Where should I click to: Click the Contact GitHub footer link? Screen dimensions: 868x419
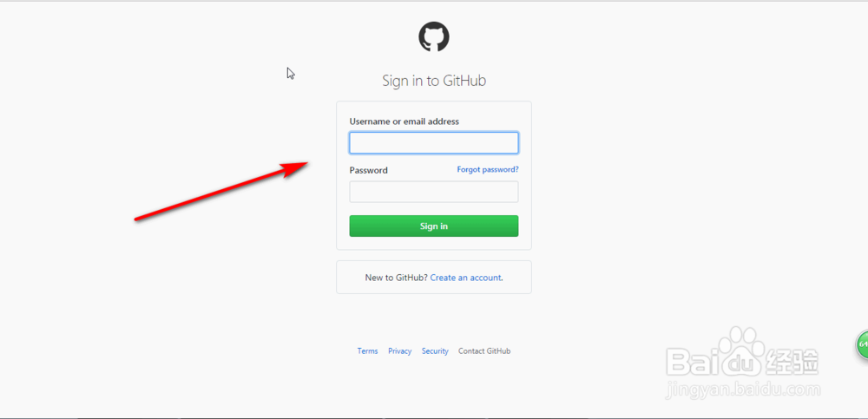click(484, 351)
